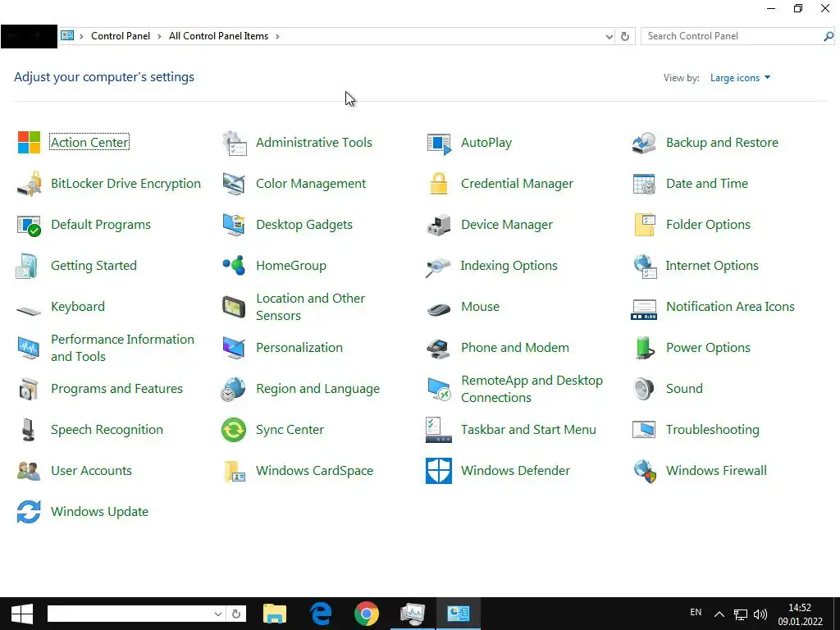The image size is (840, 630).
Task: Switch to the performance monitor taskbar app
Action: click(412, 614)
